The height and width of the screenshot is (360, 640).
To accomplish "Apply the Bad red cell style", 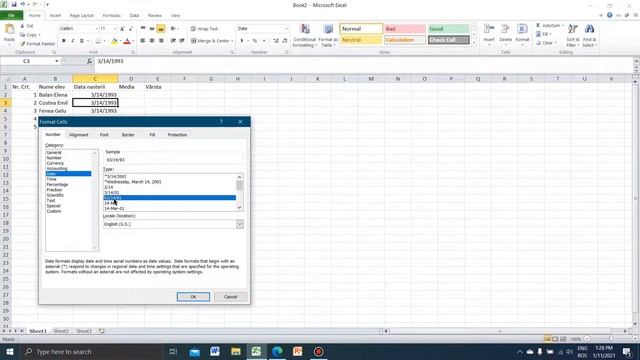I will [405, 29].
